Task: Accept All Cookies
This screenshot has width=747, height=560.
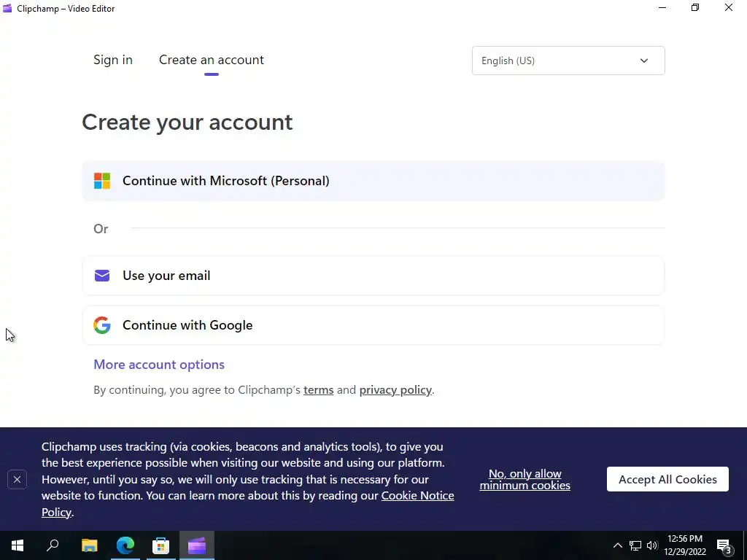Action: tap(667, 480)
